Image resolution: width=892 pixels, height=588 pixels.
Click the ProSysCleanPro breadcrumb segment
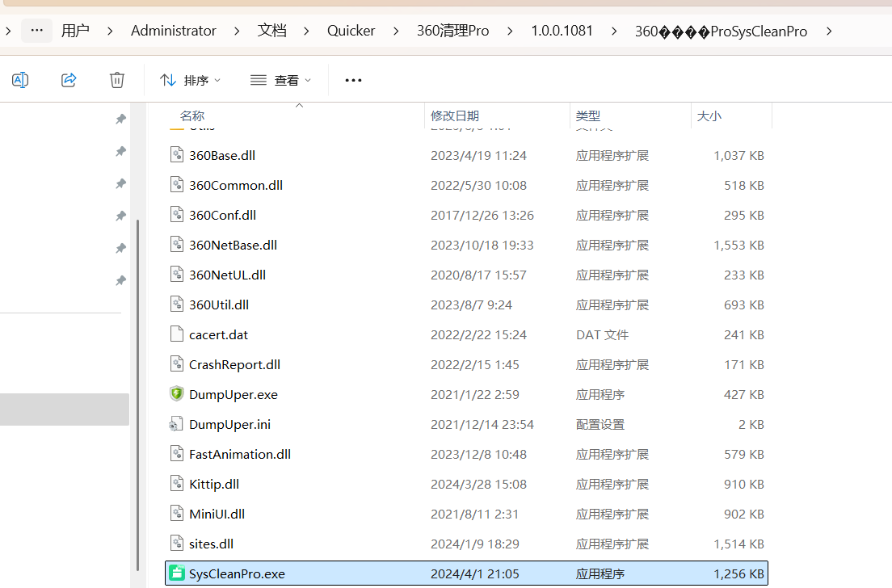pyautogui.click(x=721, y=31)
